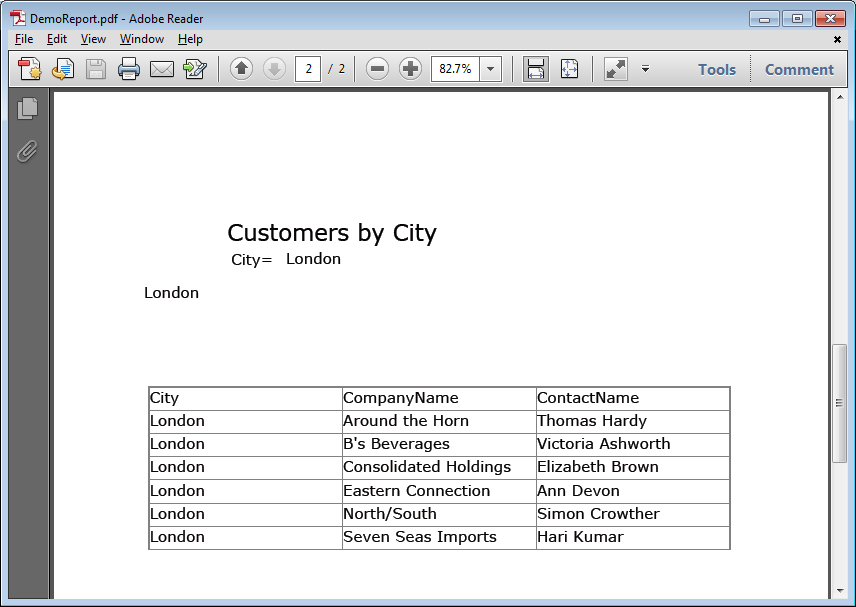The image size is (856, 607).
Task: Click the Adobe Reader title bar icon
Action: [18, 18]
